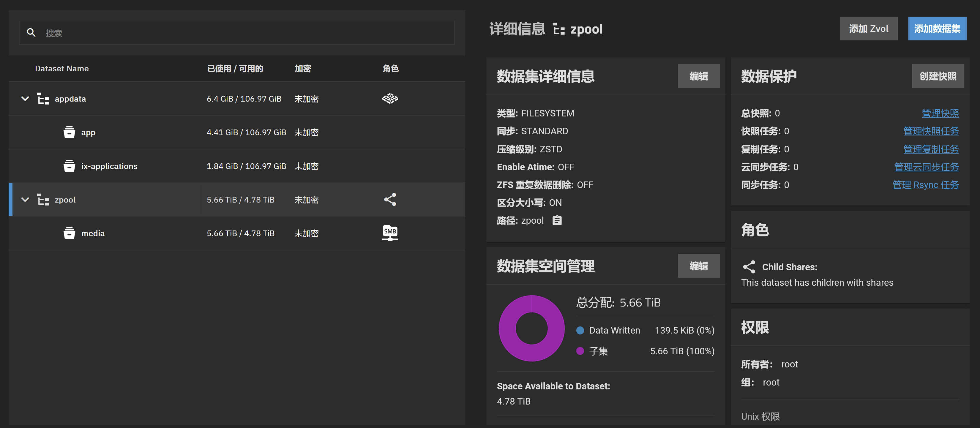Click the ix-applications dataset storage icon
This screenshot has width=980, height=428.
click(69, 166)
